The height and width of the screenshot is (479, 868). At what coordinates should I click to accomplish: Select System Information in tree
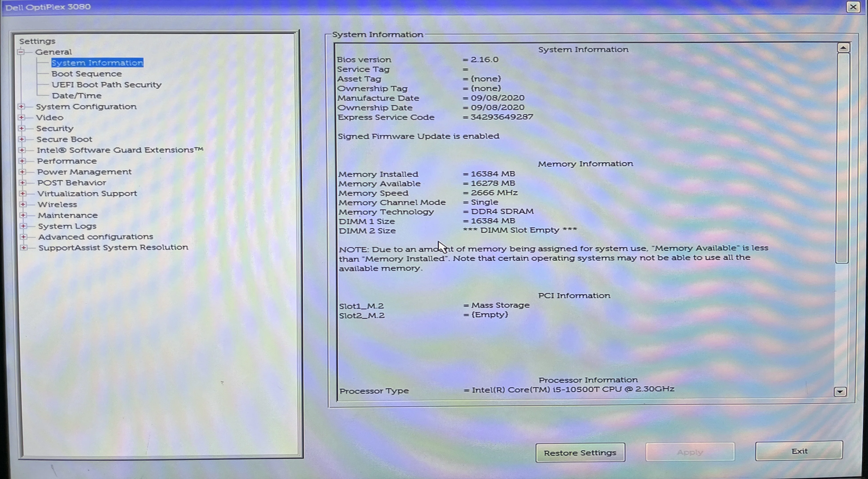(x=97, y=63)
